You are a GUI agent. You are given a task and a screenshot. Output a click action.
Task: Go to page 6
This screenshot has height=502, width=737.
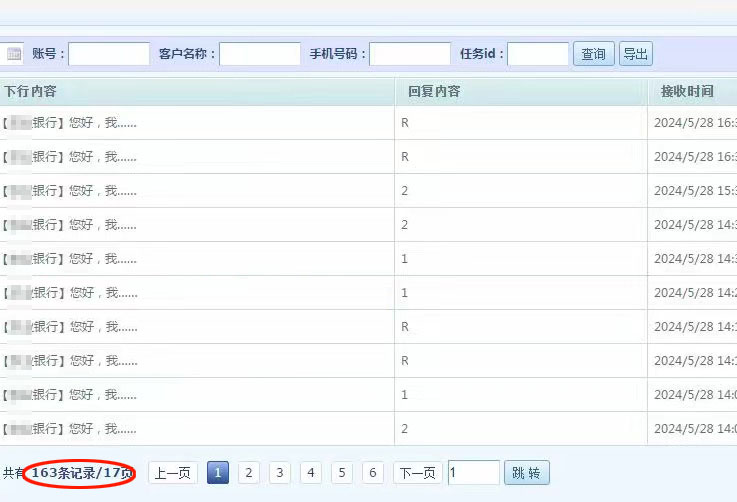[373, 473]
